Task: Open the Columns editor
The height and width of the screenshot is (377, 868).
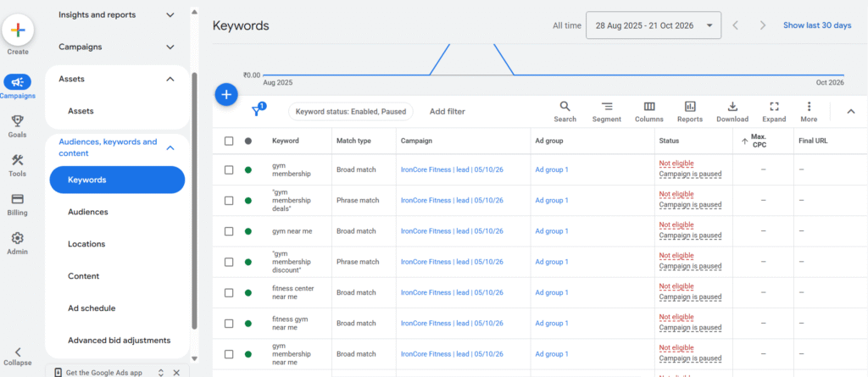Action: click(x=649, y=112)
